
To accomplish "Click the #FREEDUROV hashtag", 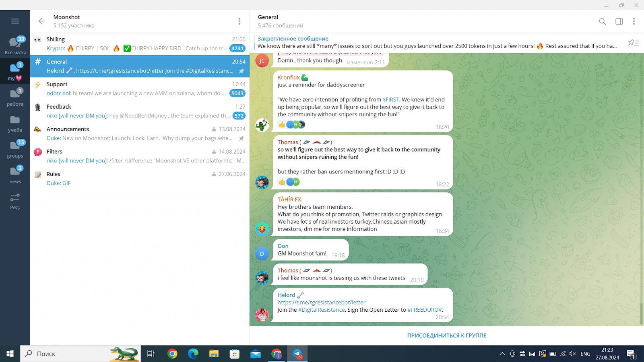I will point(425,310).
